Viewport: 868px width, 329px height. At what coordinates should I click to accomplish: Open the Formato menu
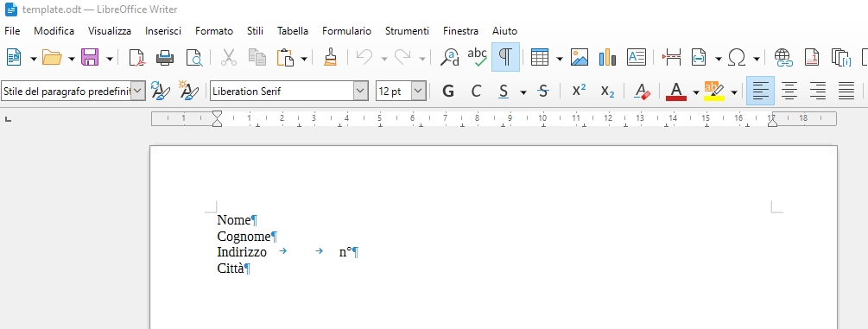coord(214,31)
